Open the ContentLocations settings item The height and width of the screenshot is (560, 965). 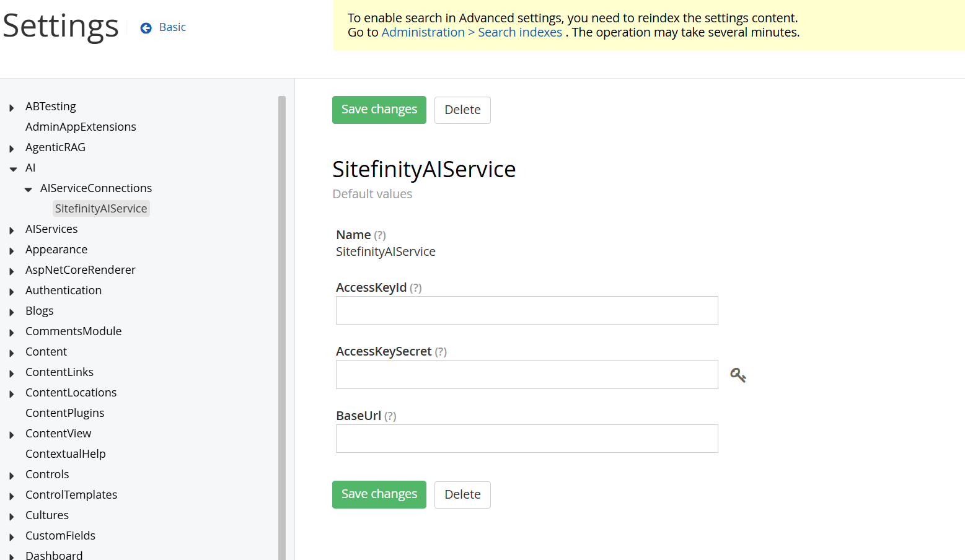71,393
